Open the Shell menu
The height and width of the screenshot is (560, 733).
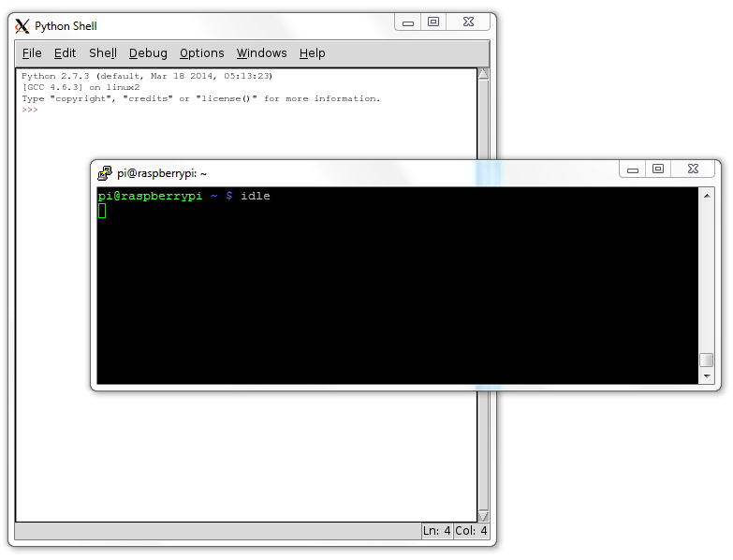[103, 53]
